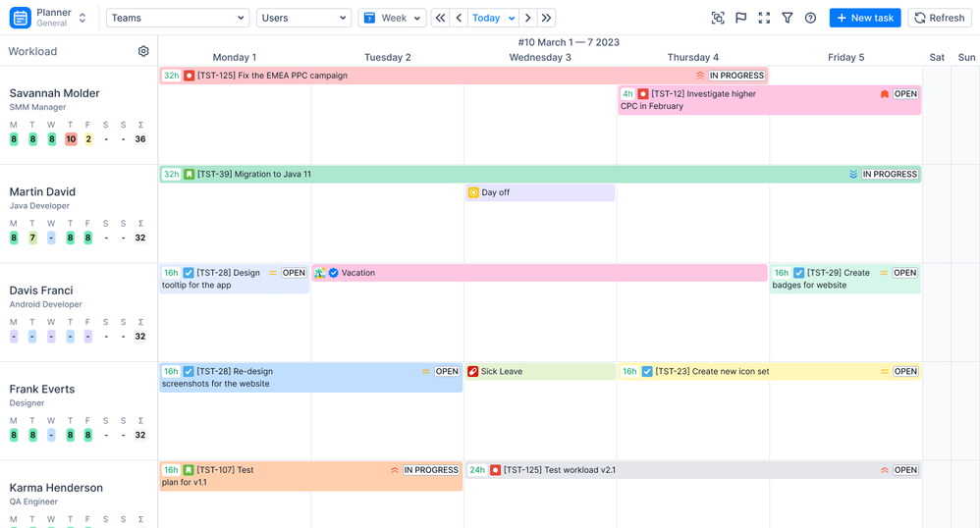980x528 pixels.
Task: Click green story icon on TST-39 task
Action: [189, 175]
